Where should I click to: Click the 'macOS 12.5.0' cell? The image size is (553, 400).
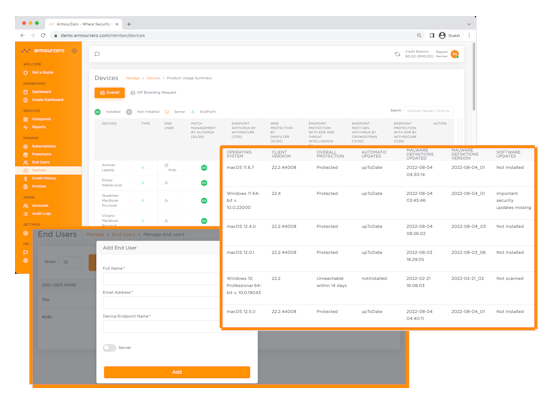point(241,311)
